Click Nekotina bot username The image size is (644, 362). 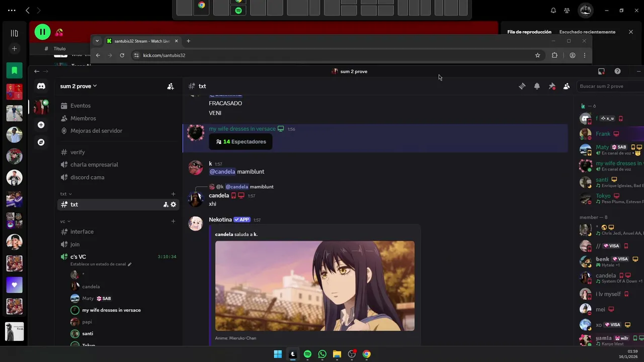tap(220, 220)
